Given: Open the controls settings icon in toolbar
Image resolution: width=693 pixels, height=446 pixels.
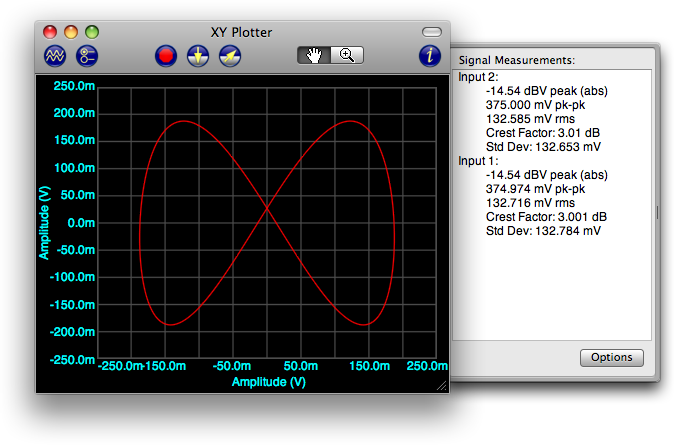Looking at the screenshot, I should [x=87, y=56].
